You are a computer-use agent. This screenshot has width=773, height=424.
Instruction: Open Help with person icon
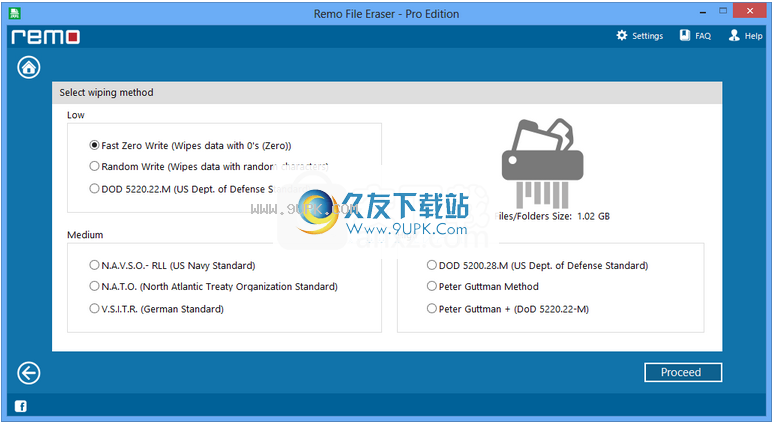(x=745, y=35)
